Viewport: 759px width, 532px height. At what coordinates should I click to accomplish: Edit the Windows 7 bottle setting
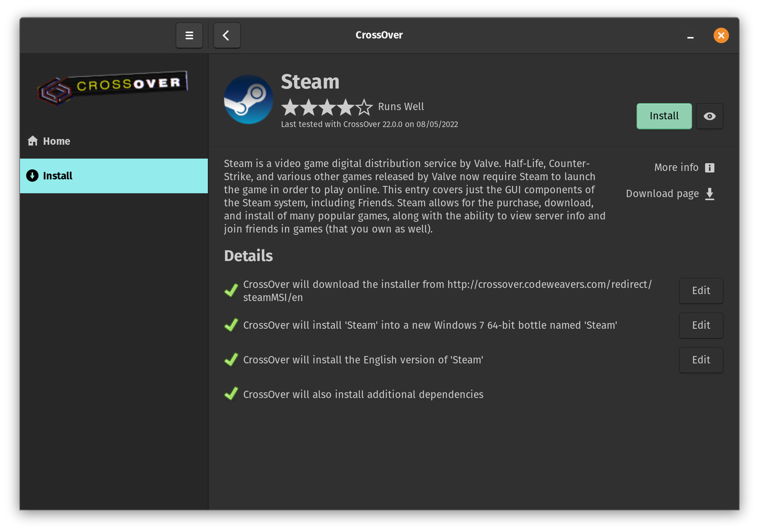pos(701,325)
